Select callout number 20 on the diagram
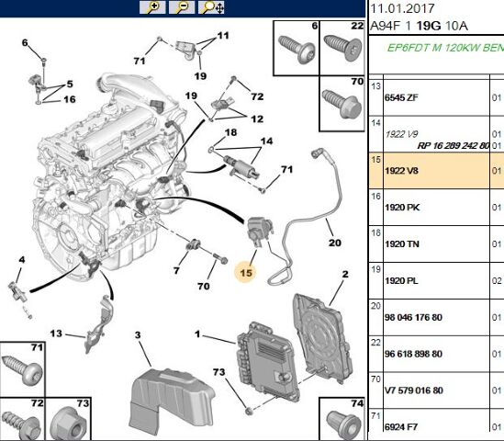The height and width of the screenshot is (441, 504). coord(334,243)
